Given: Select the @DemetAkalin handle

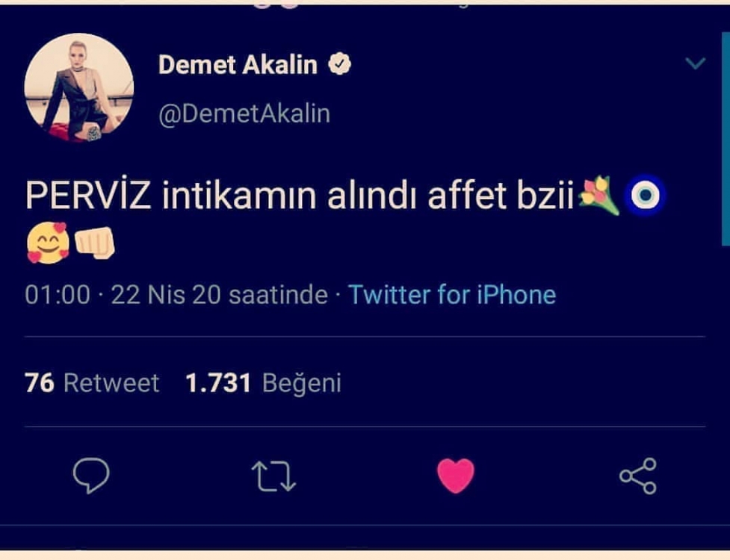Looking at the screenshot, I should point(244,113).
